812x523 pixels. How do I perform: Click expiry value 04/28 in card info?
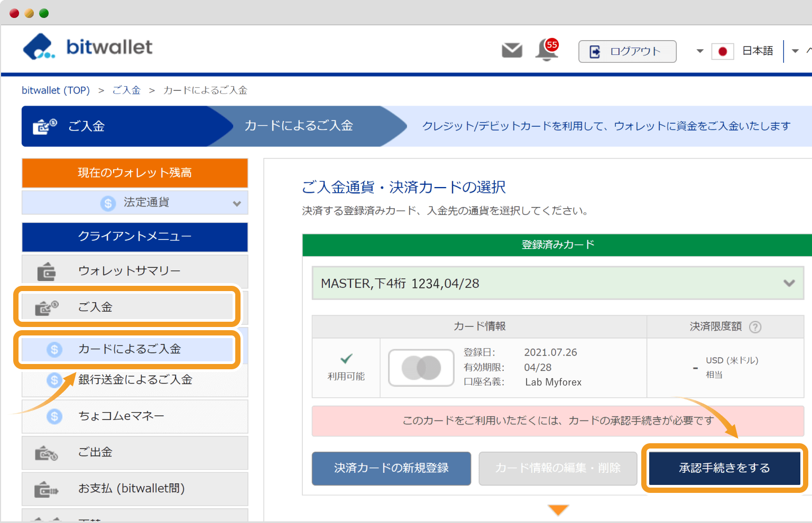point(538,367)
